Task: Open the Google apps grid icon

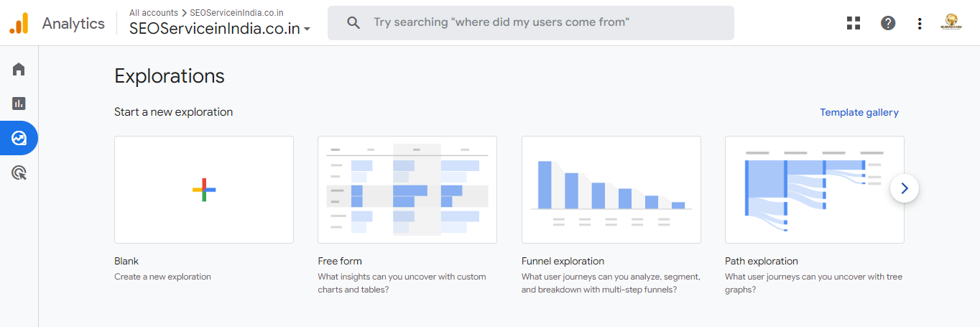Action: [854, 23]
